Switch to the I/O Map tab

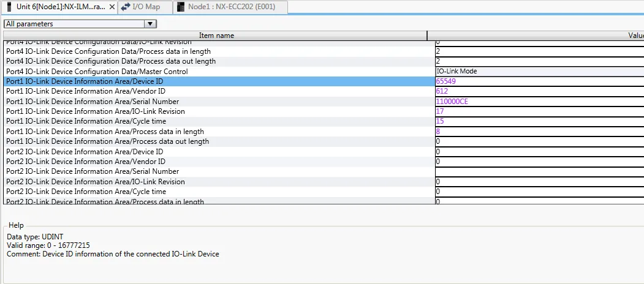[146, 7]
